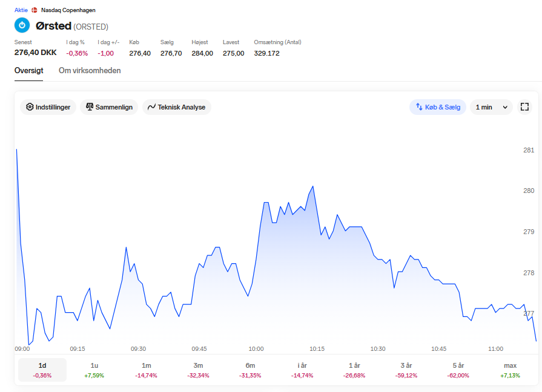The height and width of the screenshot is (392, 542).
Task: Click the Omsætning value 329.172
Action: pyautogui.click(x=266, y=53)
